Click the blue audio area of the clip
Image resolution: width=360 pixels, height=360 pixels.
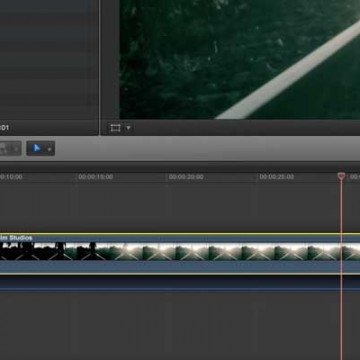pos(180,267)
